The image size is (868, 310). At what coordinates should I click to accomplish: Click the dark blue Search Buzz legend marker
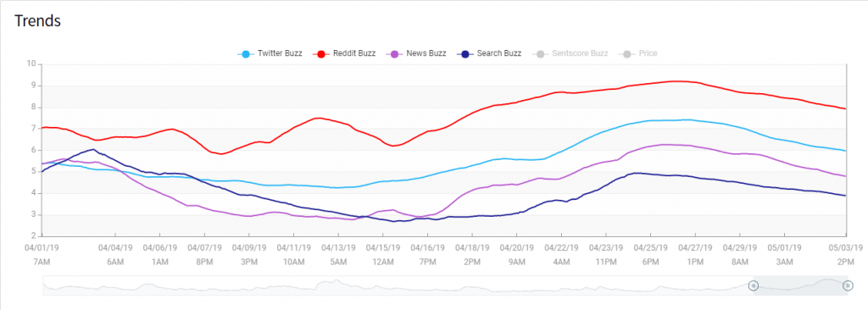tap(465, 54)
